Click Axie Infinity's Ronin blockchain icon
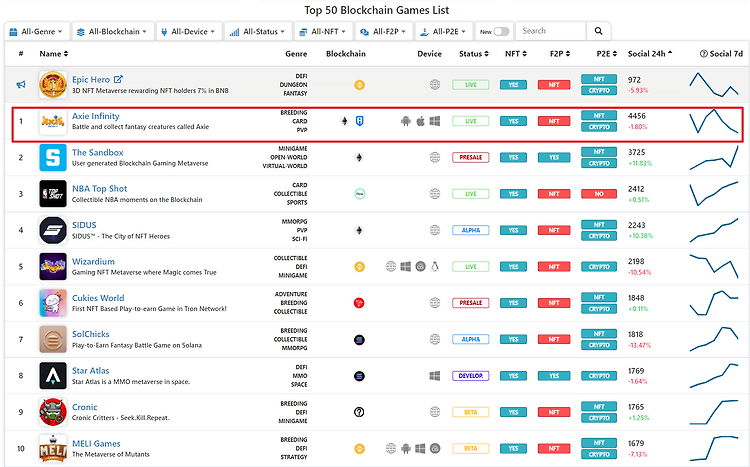 point(360,121)
